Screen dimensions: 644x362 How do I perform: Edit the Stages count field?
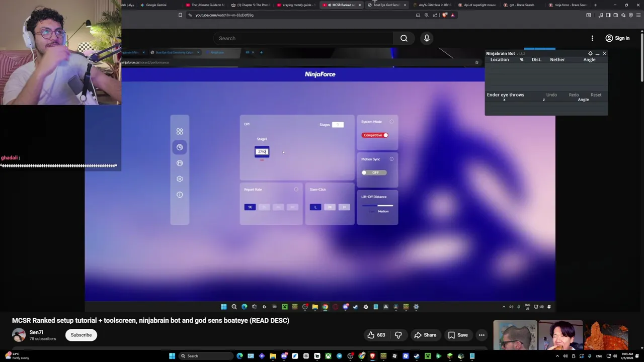click(338, 125)
